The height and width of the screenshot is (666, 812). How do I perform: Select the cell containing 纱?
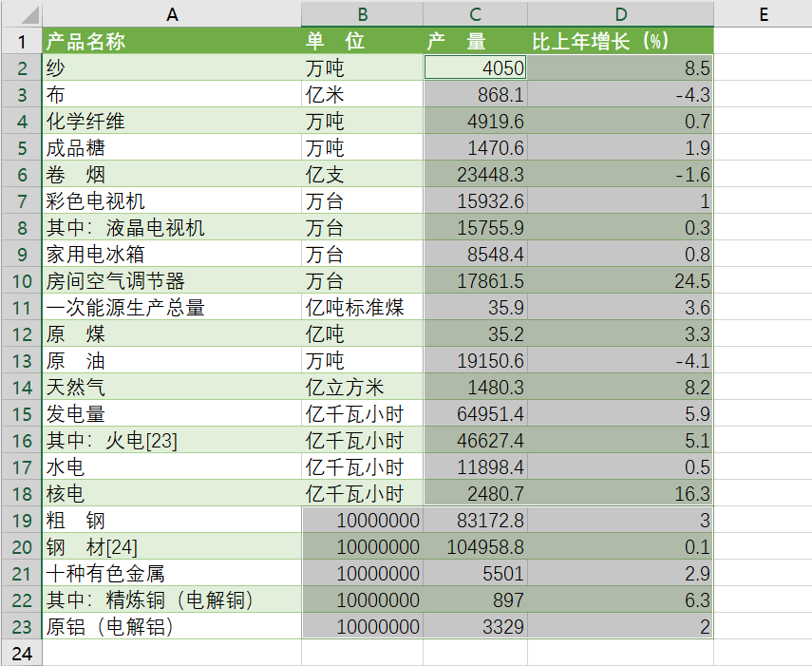click(x=172, y=67)
